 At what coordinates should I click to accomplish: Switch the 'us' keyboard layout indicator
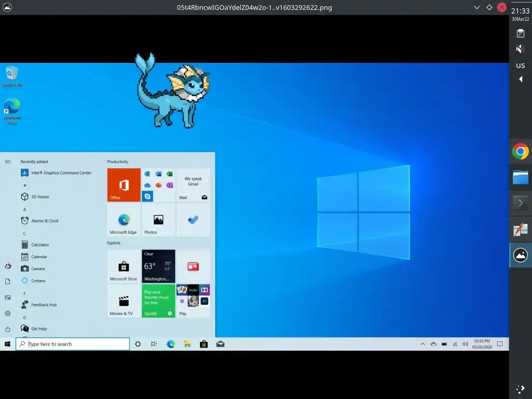tap(521, 65)
